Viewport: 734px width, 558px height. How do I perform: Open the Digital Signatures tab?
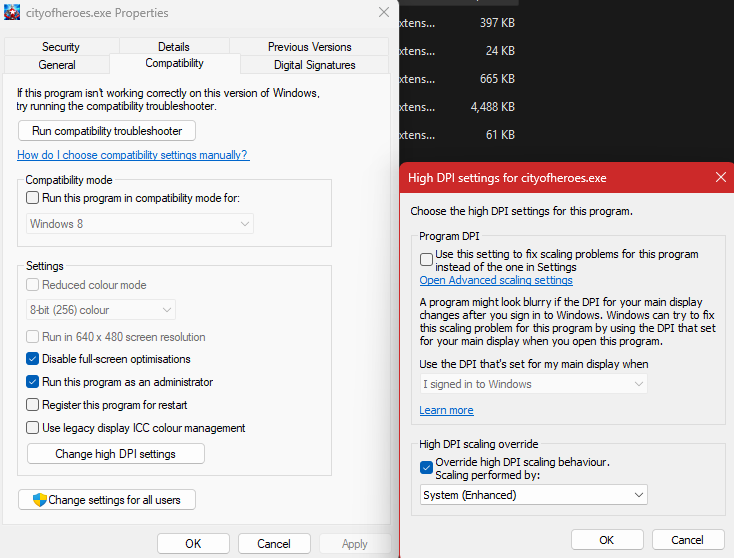(314, 65)
